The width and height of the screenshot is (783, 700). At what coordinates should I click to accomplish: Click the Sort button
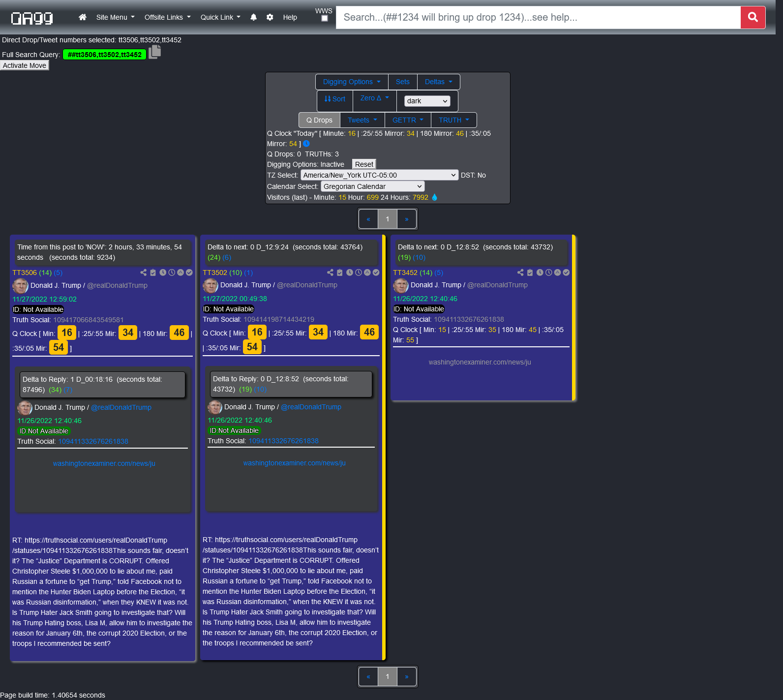click(335, 99)
